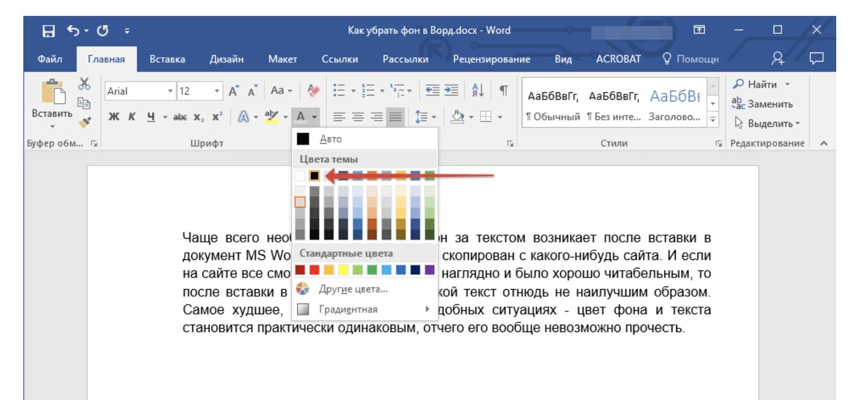Screen dimensions: 868x400
Task: Save the document with the floppy disk icon
Action: click(48, 31)
